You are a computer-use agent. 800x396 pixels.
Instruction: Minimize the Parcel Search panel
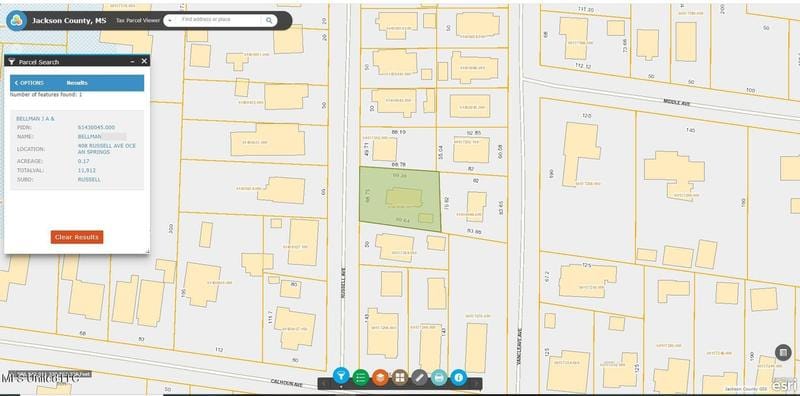coord(133,61)
